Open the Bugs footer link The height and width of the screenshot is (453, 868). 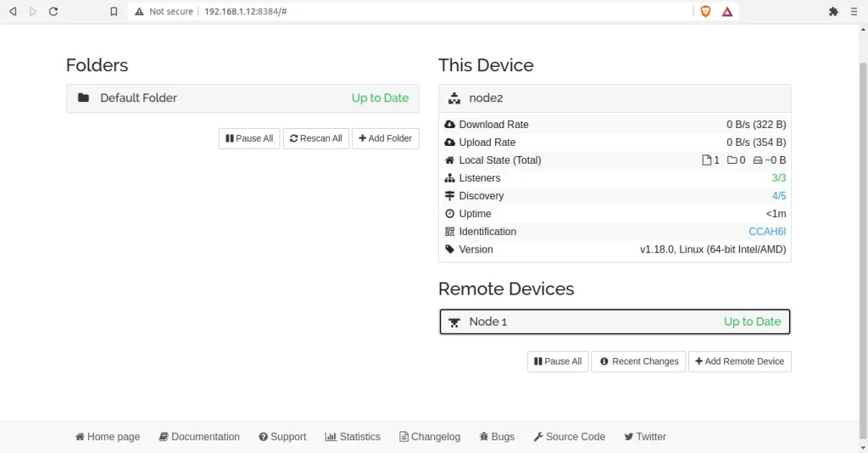497,437
